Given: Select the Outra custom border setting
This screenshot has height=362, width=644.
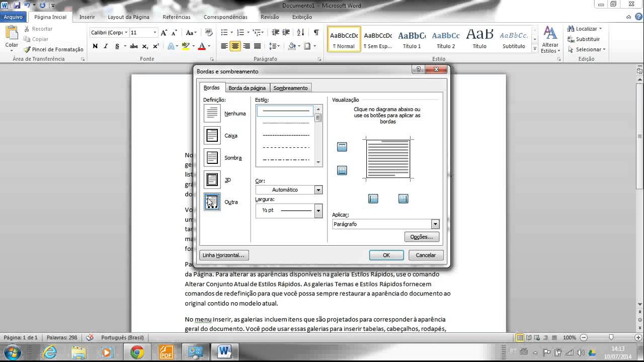Looking at the screenshot, I should click(212, 202).
